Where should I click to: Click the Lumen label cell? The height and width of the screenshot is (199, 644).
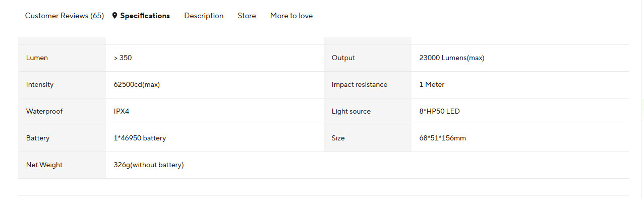point(62,58)
